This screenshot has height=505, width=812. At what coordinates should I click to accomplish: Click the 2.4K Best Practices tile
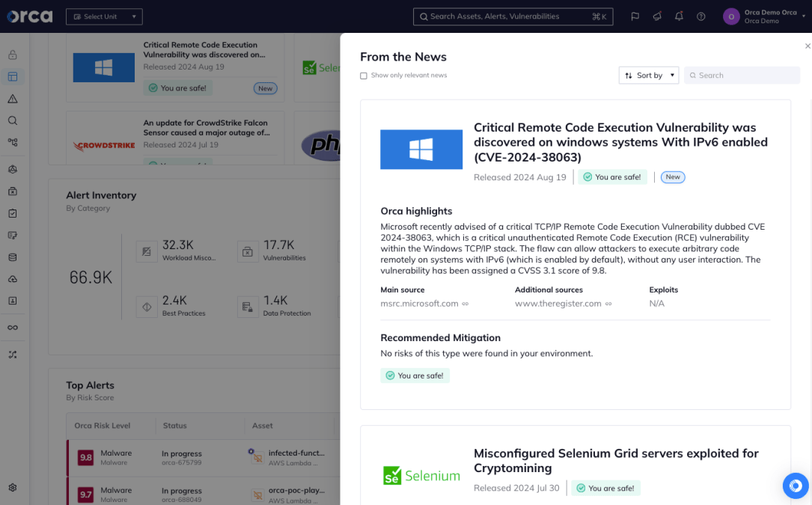click(x=172, y=305)
